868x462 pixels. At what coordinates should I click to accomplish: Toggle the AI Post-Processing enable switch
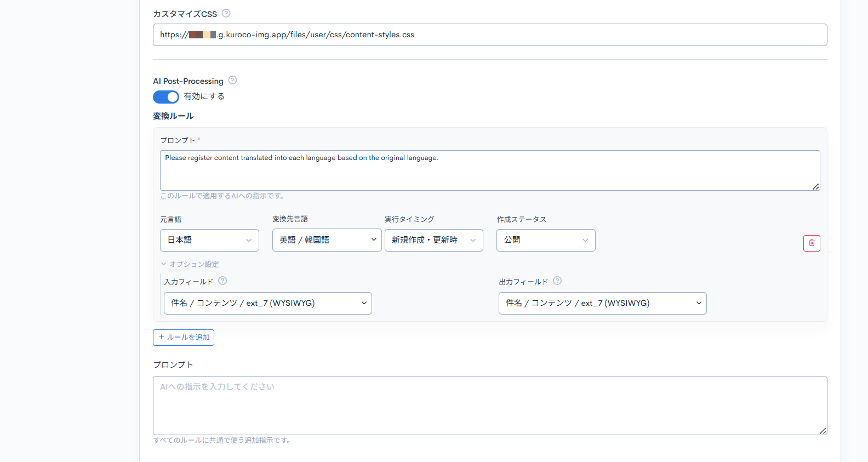tap(166, 97)
